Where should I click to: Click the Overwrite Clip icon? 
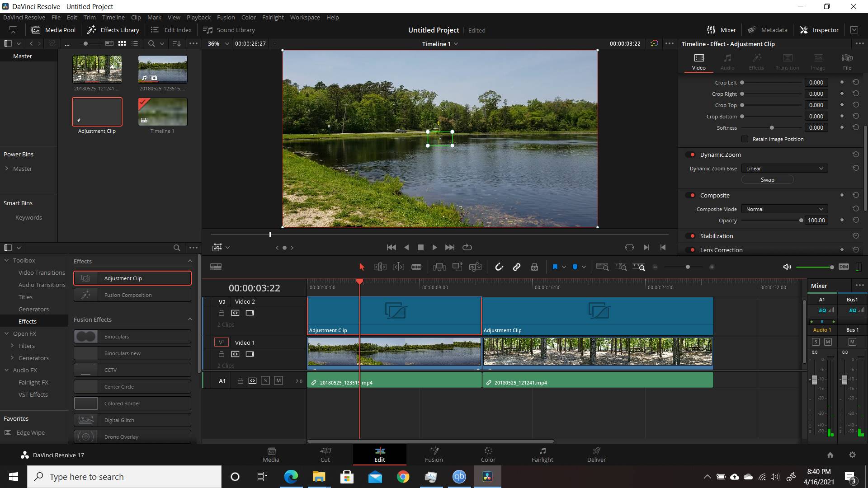pyautogui.click(x=457, y=267)
